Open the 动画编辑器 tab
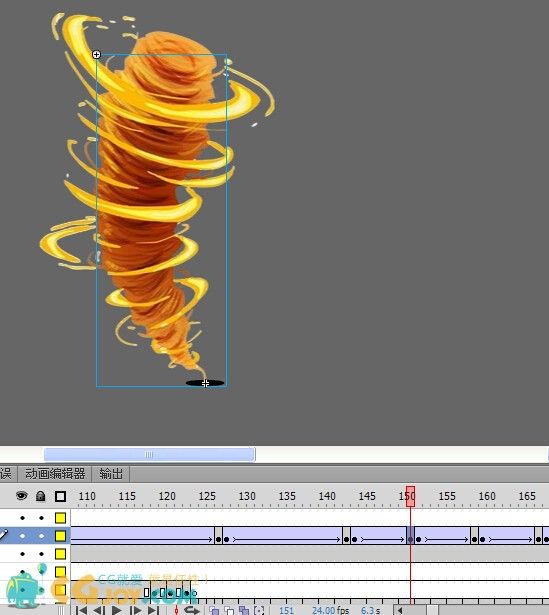Image resolution: width=549 pixels, height=615 pixels. (x=55, y=474)
